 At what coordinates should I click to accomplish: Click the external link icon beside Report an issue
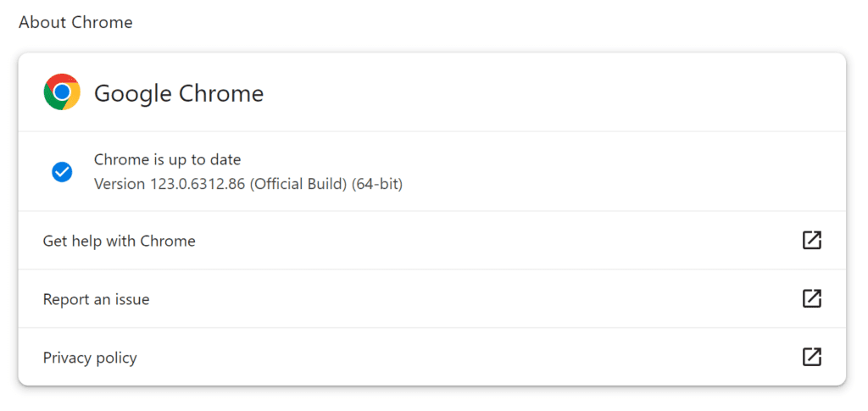point(811,298)
